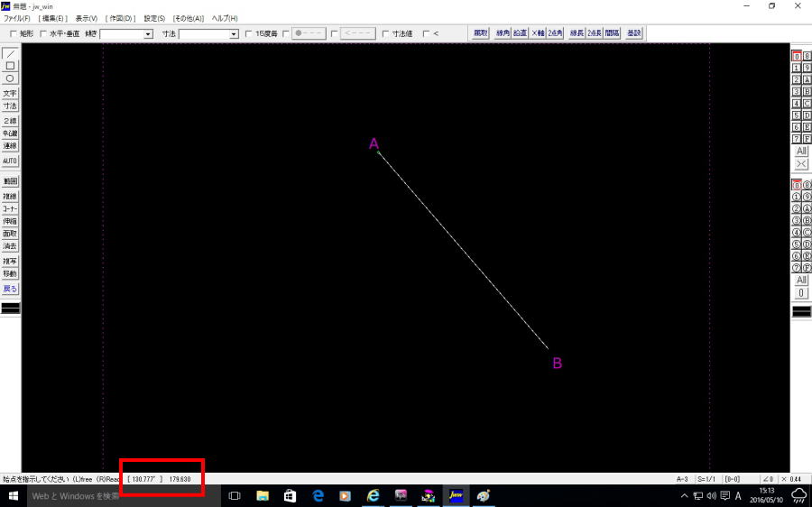
Task: Open the その他(A) menu
Action: click(x=189, y=18)
